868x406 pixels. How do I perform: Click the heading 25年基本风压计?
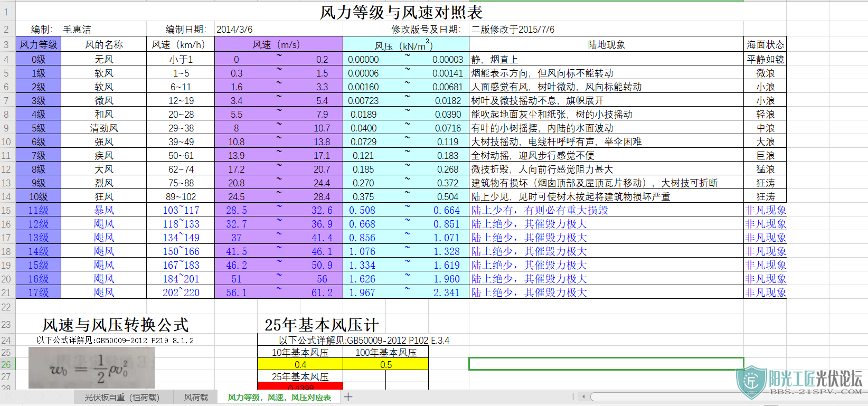point(322,325)
